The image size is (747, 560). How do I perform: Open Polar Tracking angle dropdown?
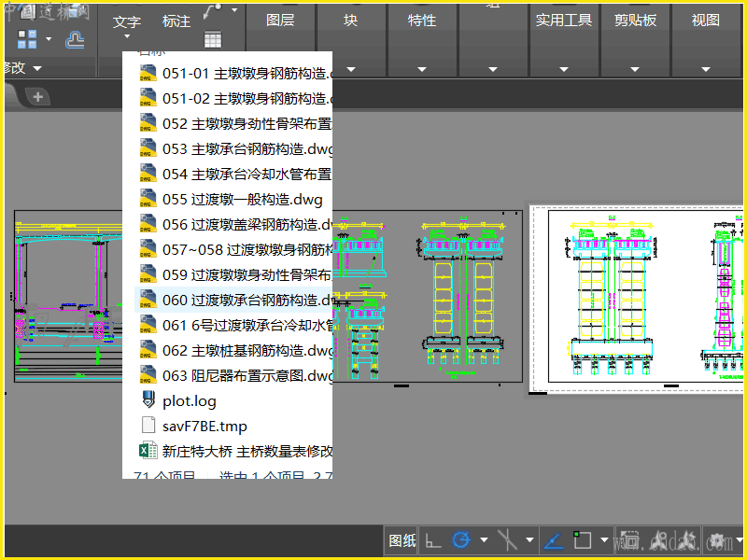tap(484, 540)
